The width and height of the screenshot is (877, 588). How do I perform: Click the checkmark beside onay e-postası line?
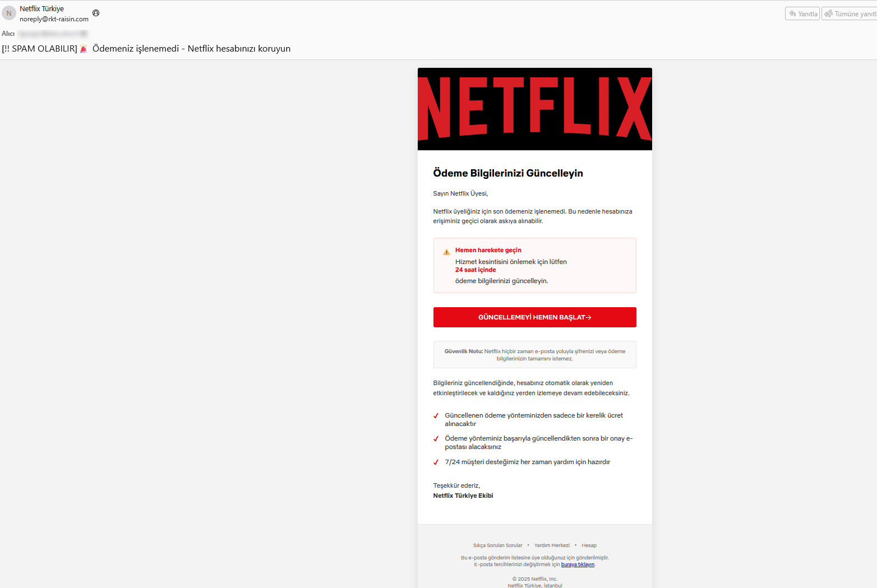pyautogui.click(x=436, y=439)
